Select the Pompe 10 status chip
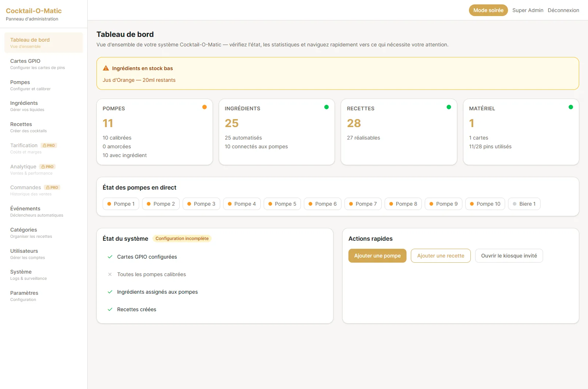 pyautogui.click(x=485, y=204)
